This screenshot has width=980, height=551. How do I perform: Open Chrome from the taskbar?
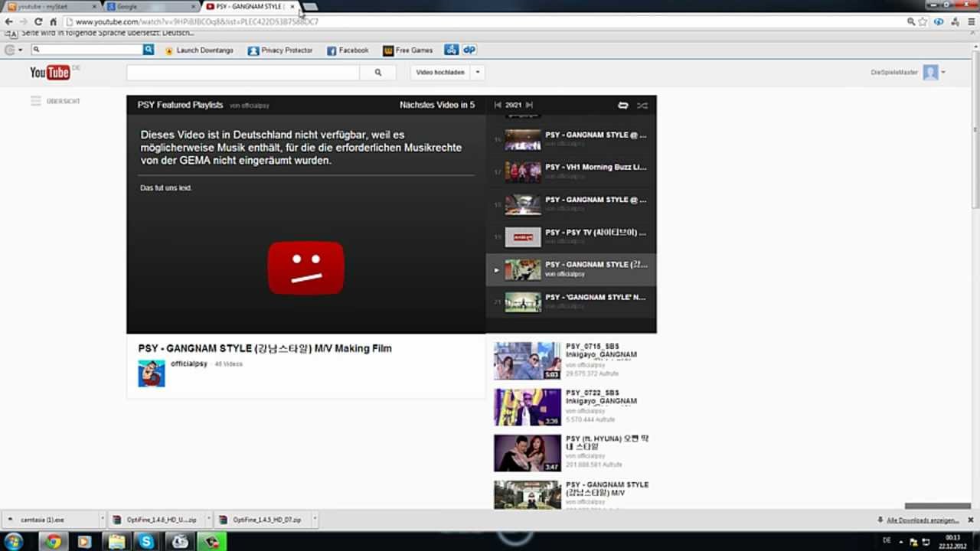(x=53, y=542)
